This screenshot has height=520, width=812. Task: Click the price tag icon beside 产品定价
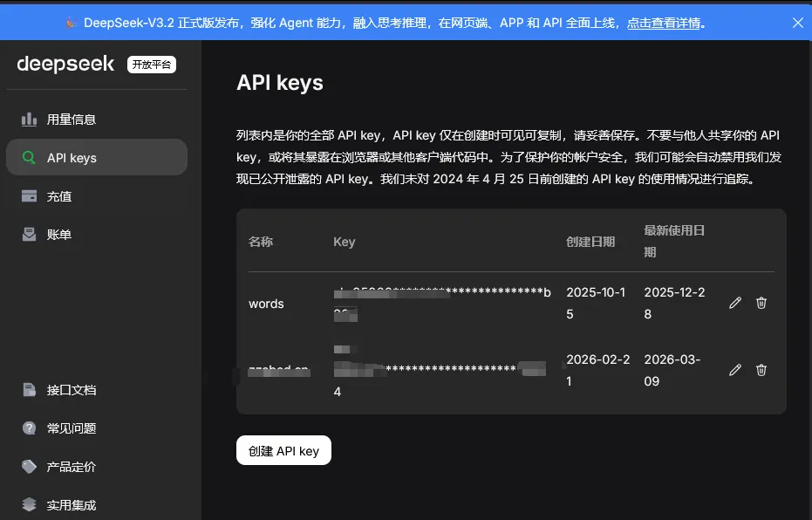pos(29,467)
